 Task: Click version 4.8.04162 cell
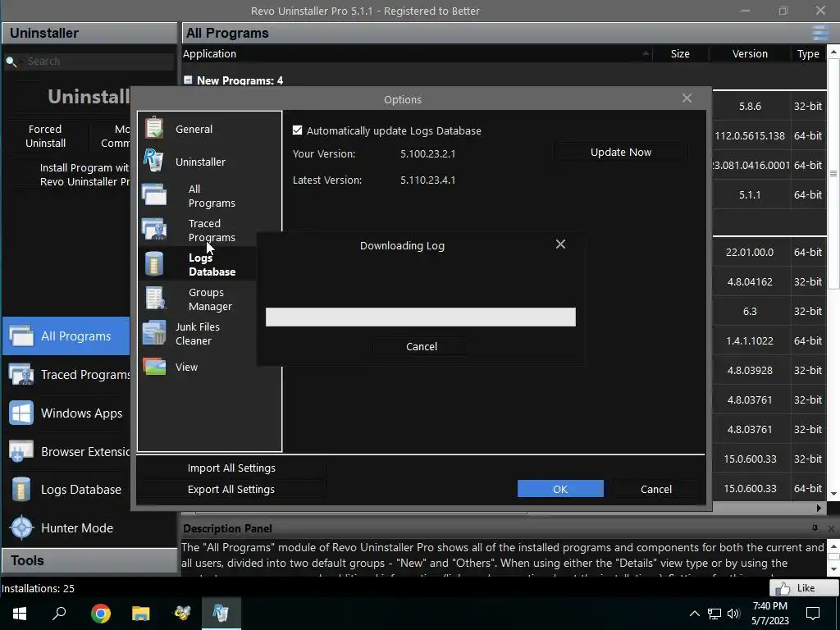click(x=750, y=282)
